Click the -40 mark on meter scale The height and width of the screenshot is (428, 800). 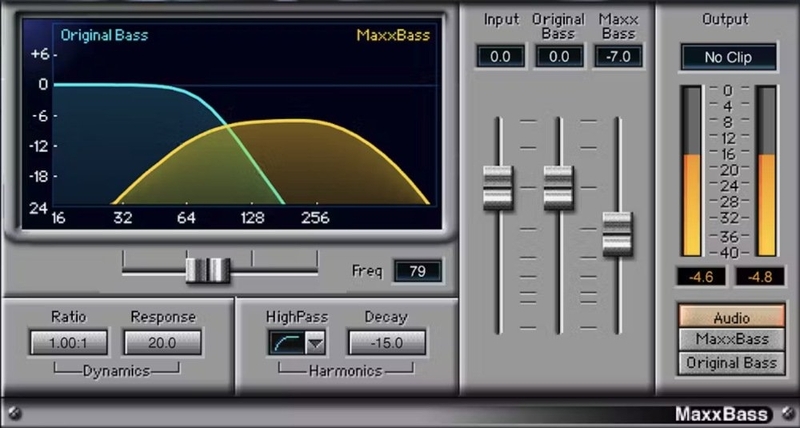tap(728, 253)
